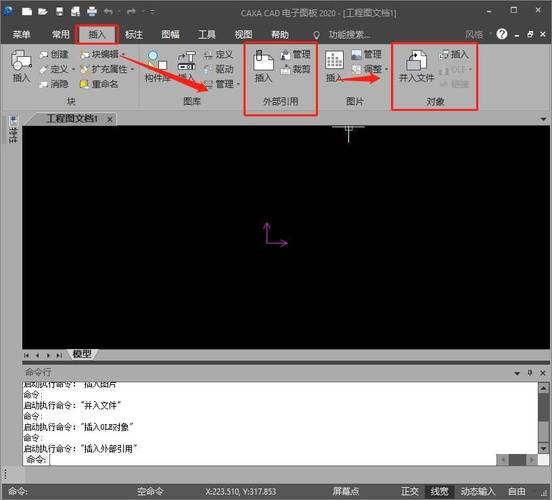Image resolution: width=552 pixels, height=500 pixels.
Task: Open the 菜单 menu
Action: (21, 35)
